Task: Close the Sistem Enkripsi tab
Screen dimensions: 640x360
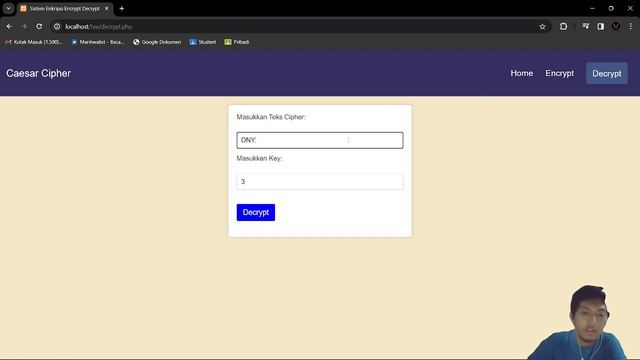Action: pos(107,8)
